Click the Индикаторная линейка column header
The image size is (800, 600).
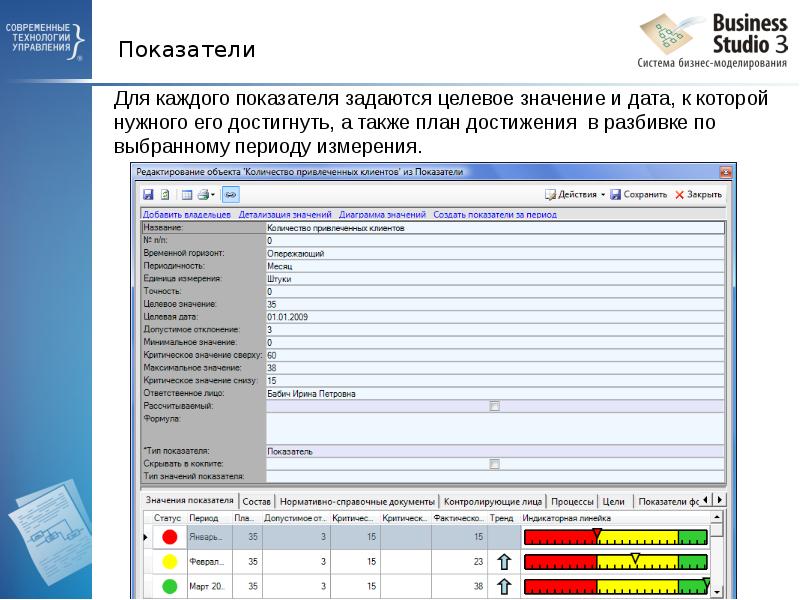(615, 518)
